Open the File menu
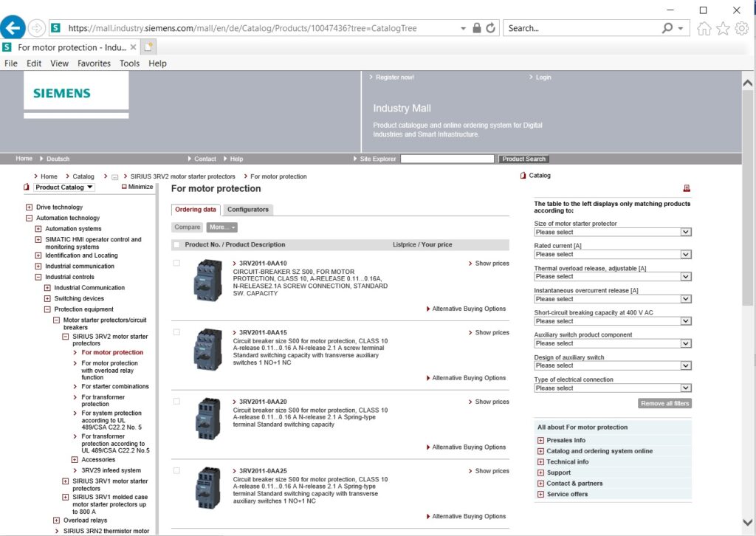756x536 pixels. [10, 63]
